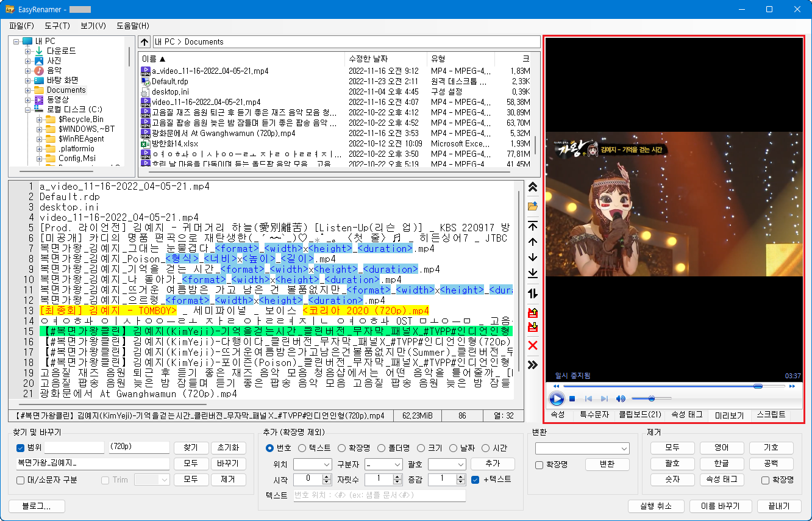Click the red tray up-arrow icon
Viewport: 812px width, 521px height.
pos(532,314)
